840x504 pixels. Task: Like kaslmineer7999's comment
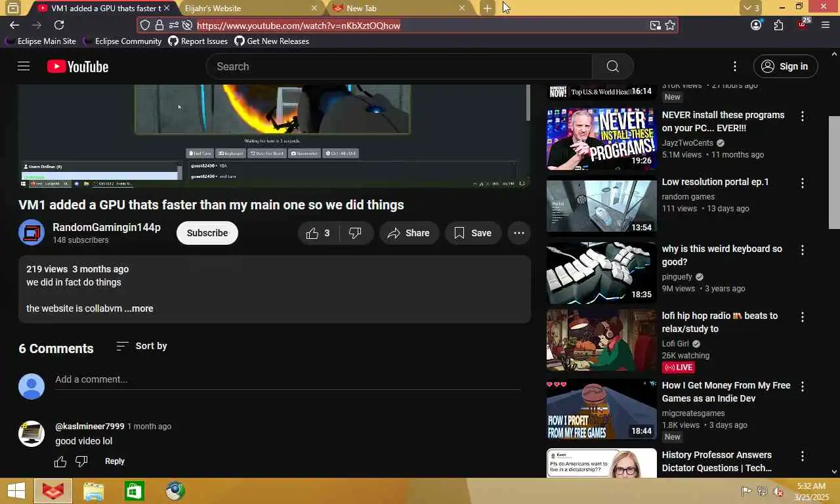[x=60, y=461]
